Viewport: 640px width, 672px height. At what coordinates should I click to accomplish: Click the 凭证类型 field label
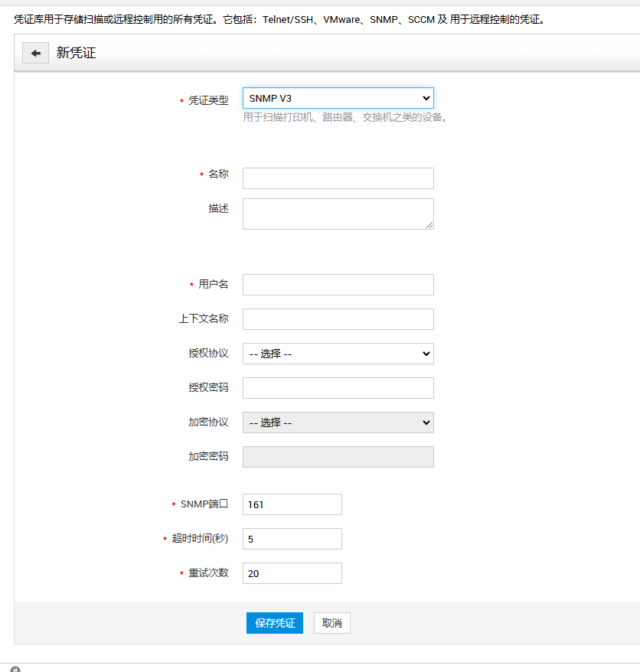coord(208,101)
